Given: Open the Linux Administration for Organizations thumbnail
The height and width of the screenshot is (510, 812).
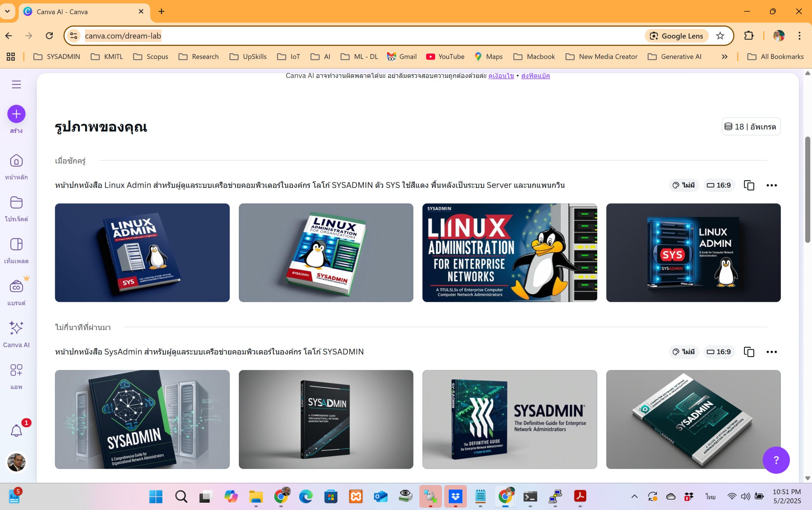Looking at the screenshot, I should [x=326, y=252].
